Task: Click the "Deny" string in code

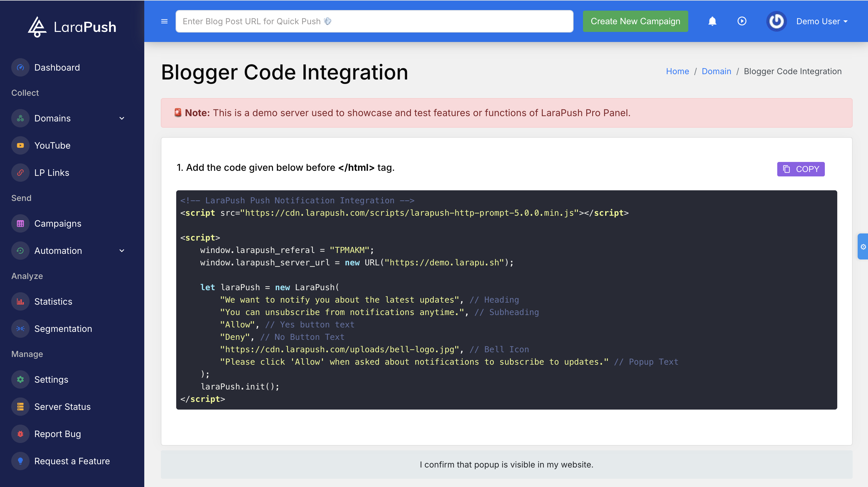Action: pyautogui.click(x=234, y=337)
